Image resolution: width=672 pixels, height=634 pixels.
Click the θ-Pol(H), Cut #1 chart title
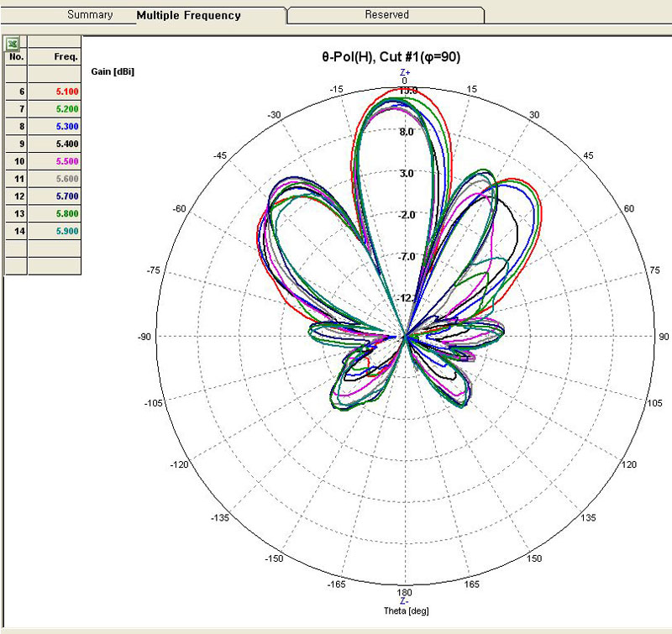pos(391,57)
